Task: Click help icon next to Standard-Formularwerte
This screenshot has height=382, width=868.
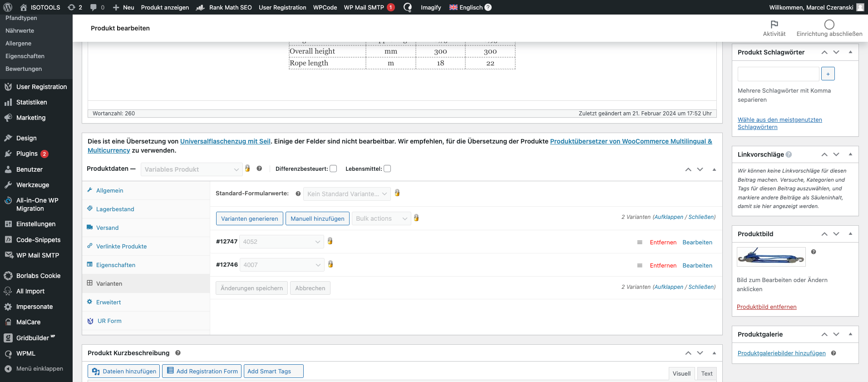Action: tap(298, 193)
